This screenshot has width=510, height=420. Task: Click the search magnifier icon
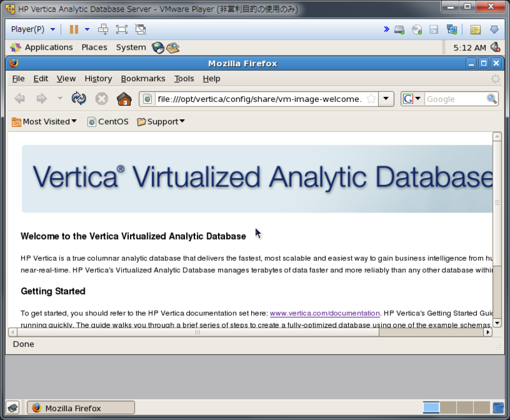pos(492,99)
